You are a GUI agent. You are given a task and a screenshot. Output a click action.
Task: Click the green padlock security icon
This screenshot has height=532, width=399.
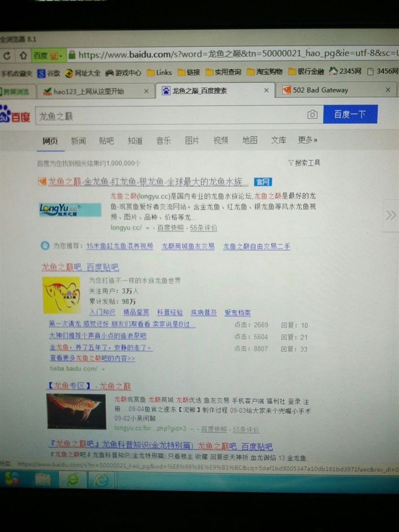click(x=71, y=55)
